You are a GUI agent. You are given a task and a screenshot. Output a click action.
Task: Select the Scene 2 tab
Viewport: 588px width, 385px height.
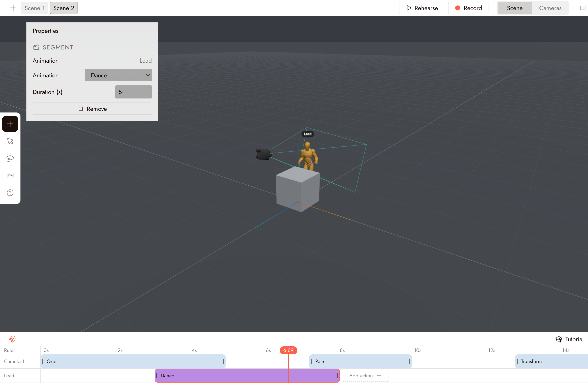click(x=64, y=8)
